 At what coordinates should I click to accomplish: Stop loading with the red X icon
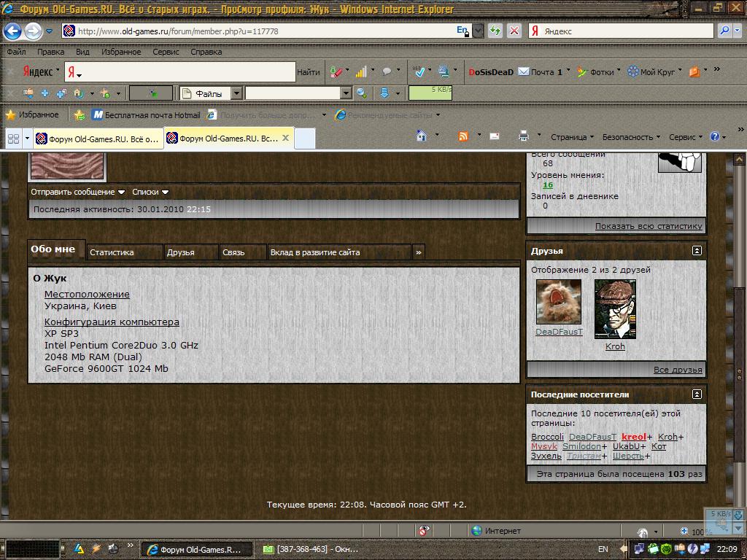point(514,31)
